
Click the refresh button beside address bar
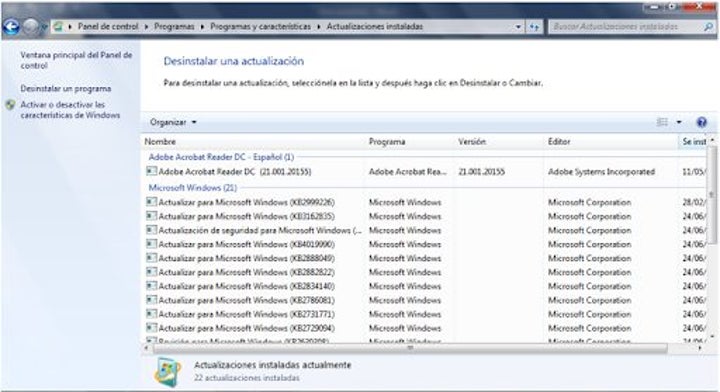point(534,27)
